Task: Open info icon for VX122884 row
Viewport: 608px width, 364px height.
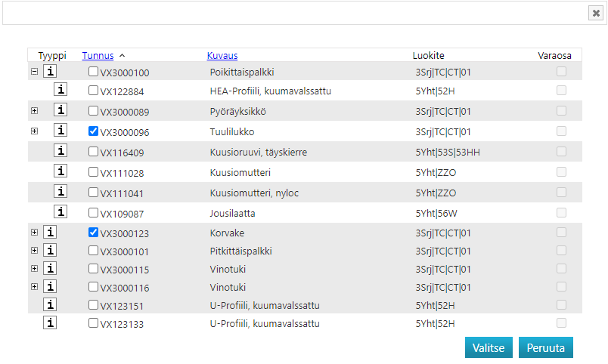Action: click(62, 90)
